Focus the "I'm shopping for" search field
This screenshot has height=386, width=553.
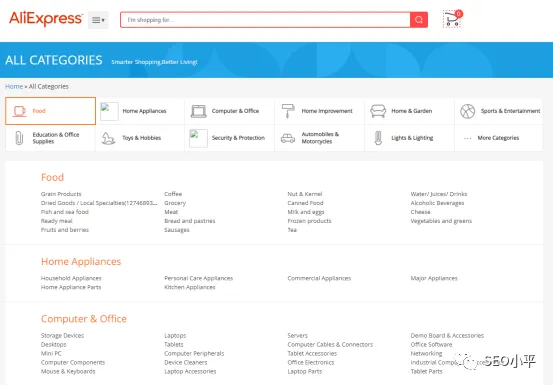[x=265, y=20]
